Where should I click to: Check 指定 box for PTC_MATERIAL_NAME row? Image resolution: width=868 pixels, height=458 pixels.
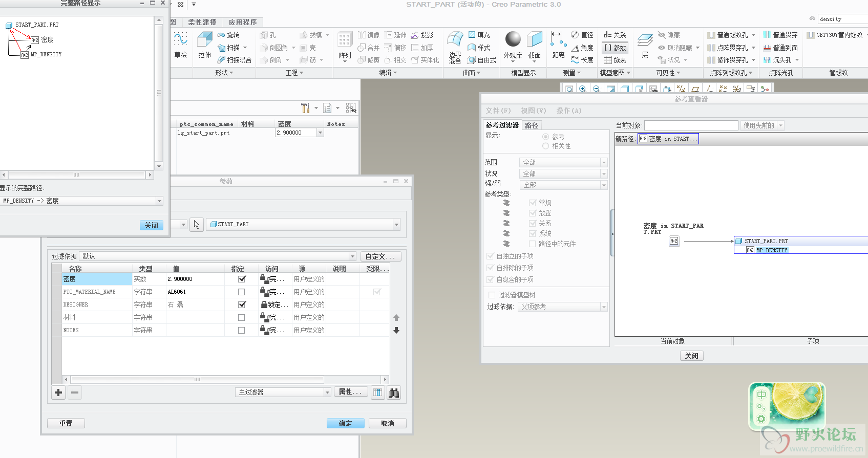[x=242, y=292]
